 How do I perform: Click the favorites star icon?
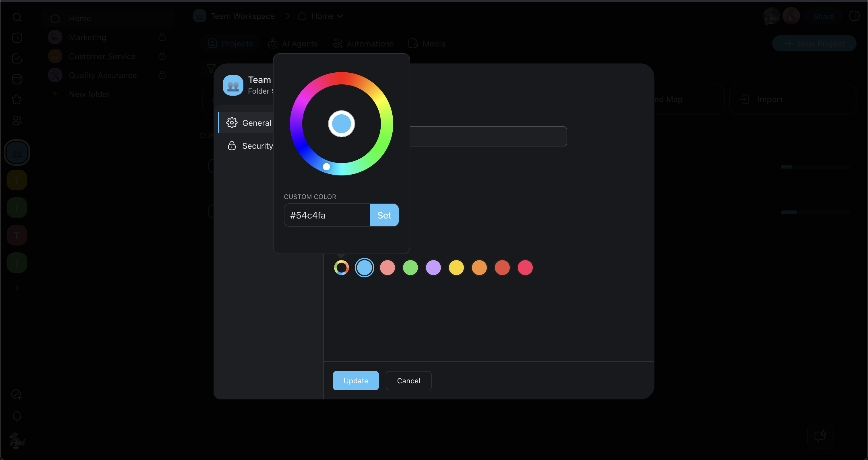[x=17, y=100]
